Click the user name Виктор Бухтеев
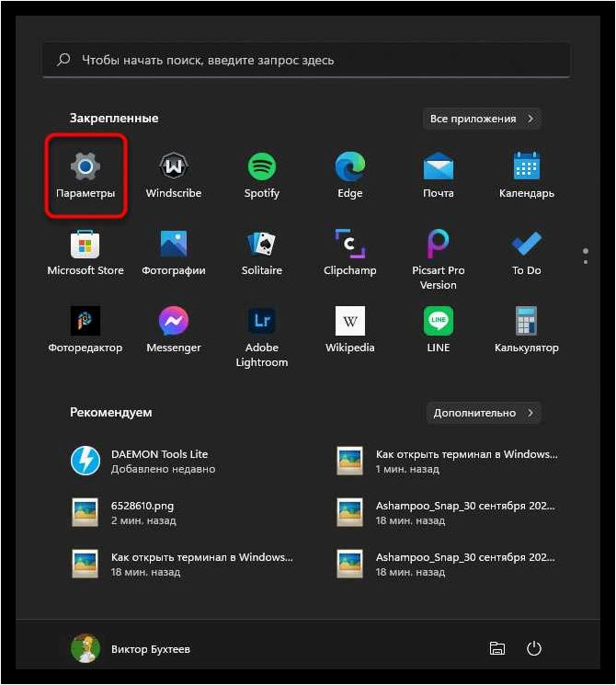 [x=150, y=649]
